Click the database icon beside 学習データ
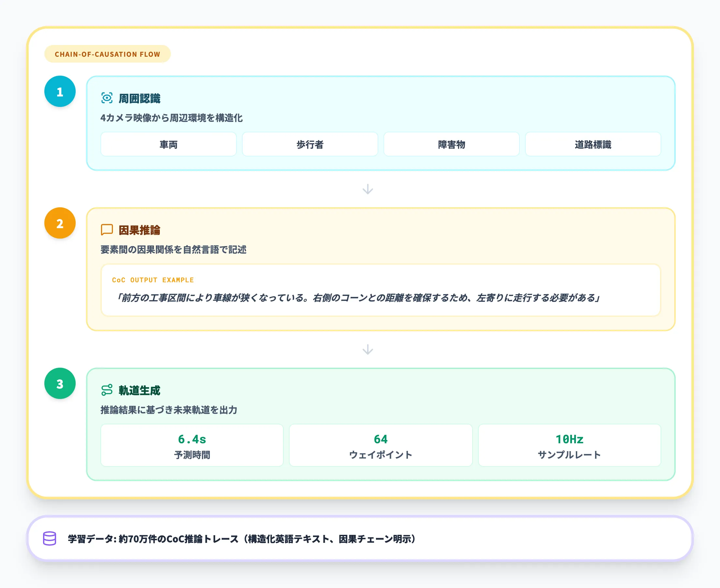 49,537
